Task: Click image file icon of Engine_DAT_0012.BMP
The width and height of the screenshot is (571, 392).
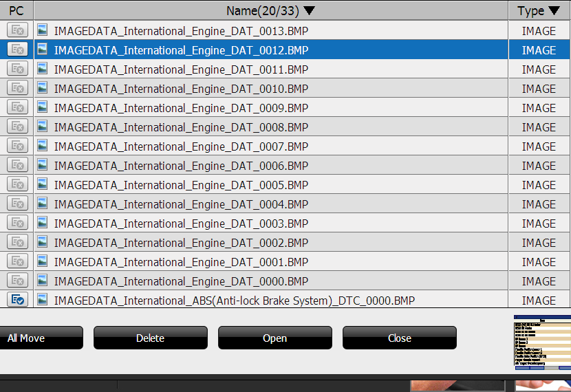Action: [x=43, y=49]
